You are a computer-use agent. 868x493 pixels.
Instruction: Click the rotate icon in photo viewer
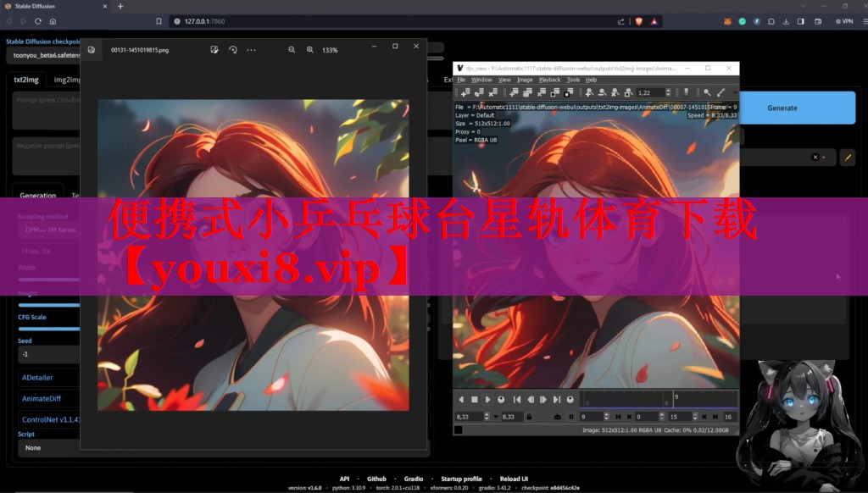coord(233,50)
